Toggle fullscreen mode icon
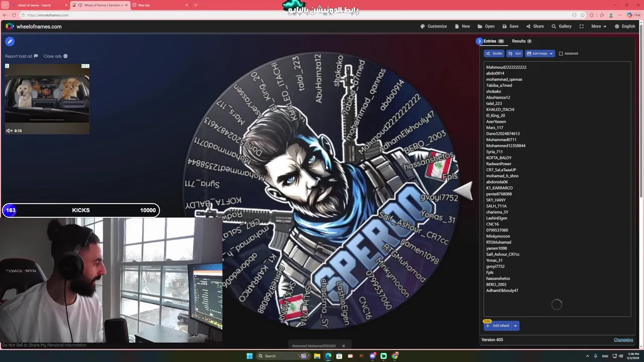Screen dimensions: 644x362 (582, 26)
